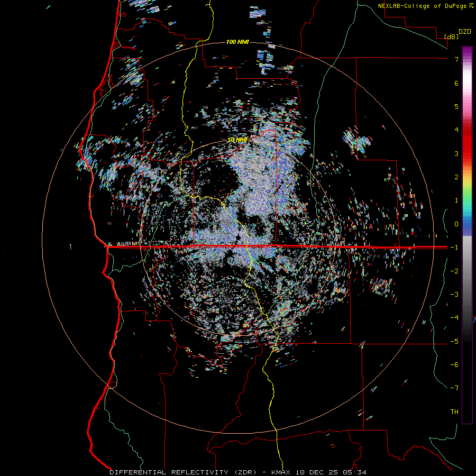Click the 100 NMI range ring label
The height and width of the screenshot is (476, 476).
(x=237, y=42)
